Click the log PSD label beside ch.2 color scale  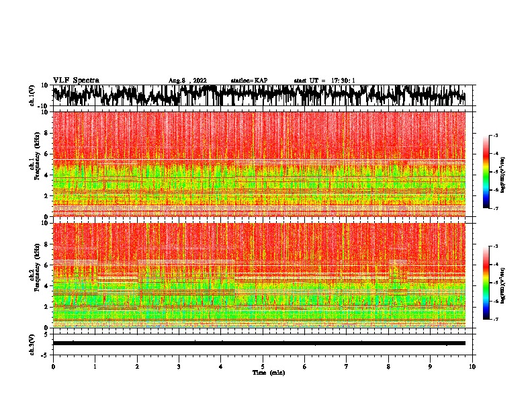pos(503,285)
